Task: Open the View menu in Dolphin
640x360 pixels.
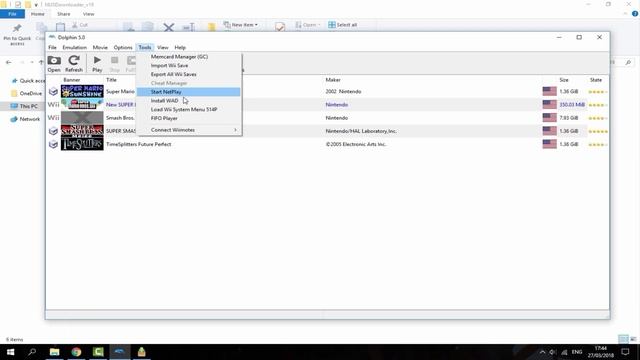Action: (x=162, y=47)
